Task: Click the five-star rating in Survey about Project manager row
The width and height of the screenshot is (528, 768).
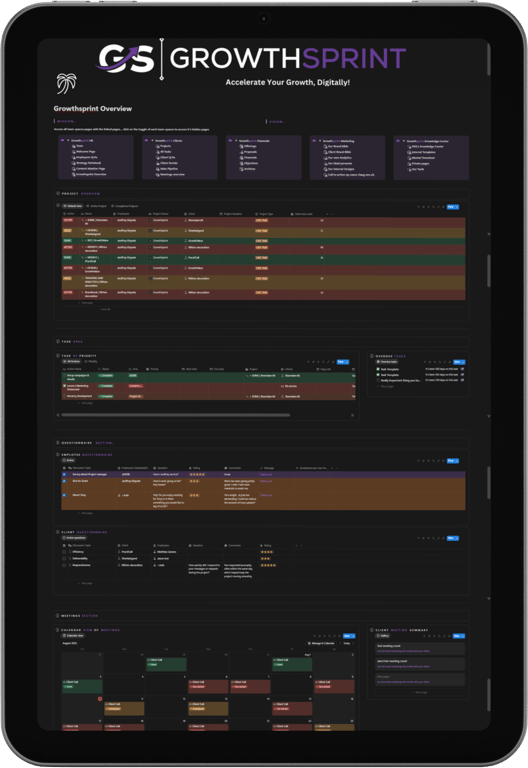Action: point(197,475)
